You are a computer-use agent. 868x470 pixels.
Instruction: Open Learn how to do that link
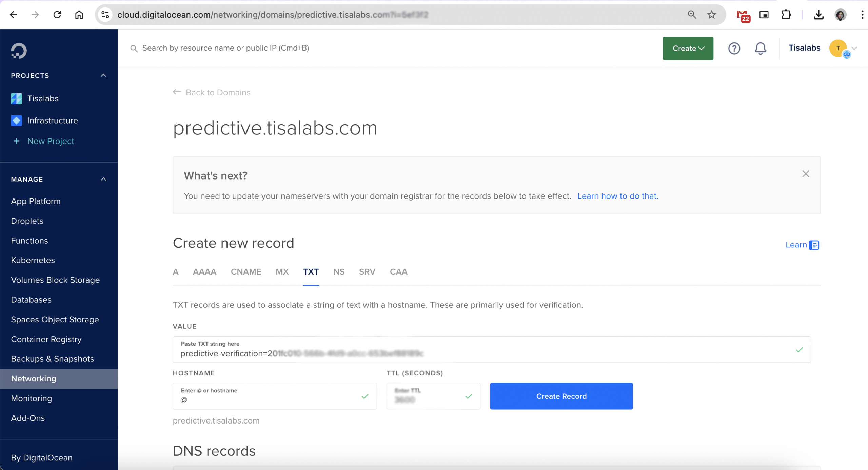(x=617, y=196)
